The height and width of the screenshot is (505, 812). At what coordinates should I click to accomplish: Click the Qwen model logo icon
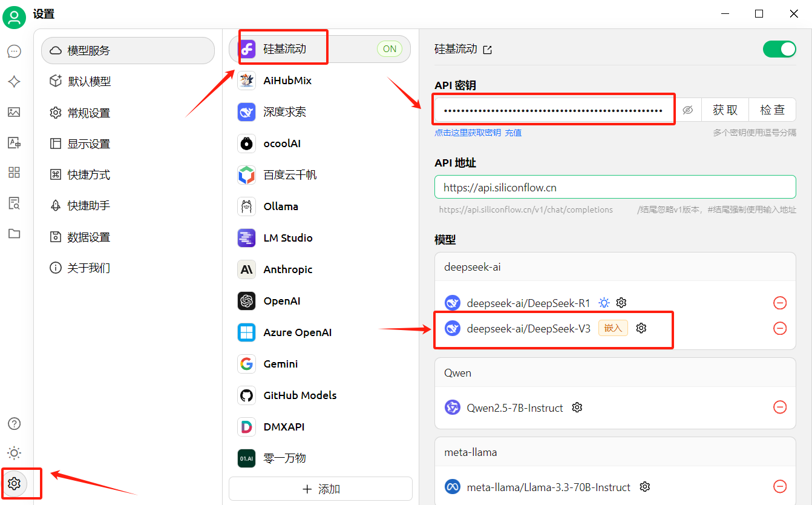453,408
